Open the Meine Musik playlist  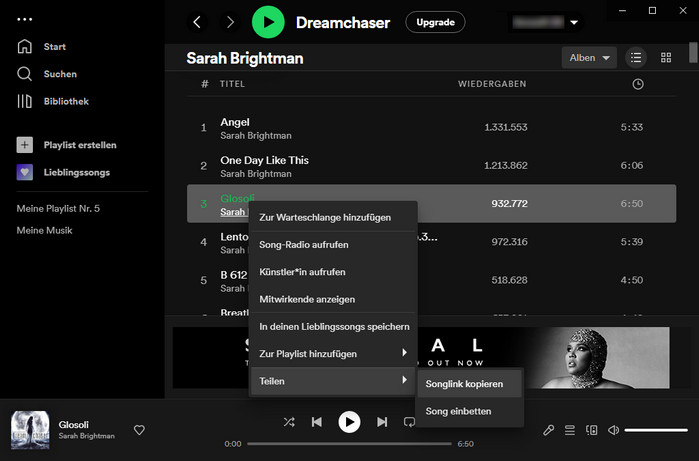pyautogui.click(x=44, y=230)
